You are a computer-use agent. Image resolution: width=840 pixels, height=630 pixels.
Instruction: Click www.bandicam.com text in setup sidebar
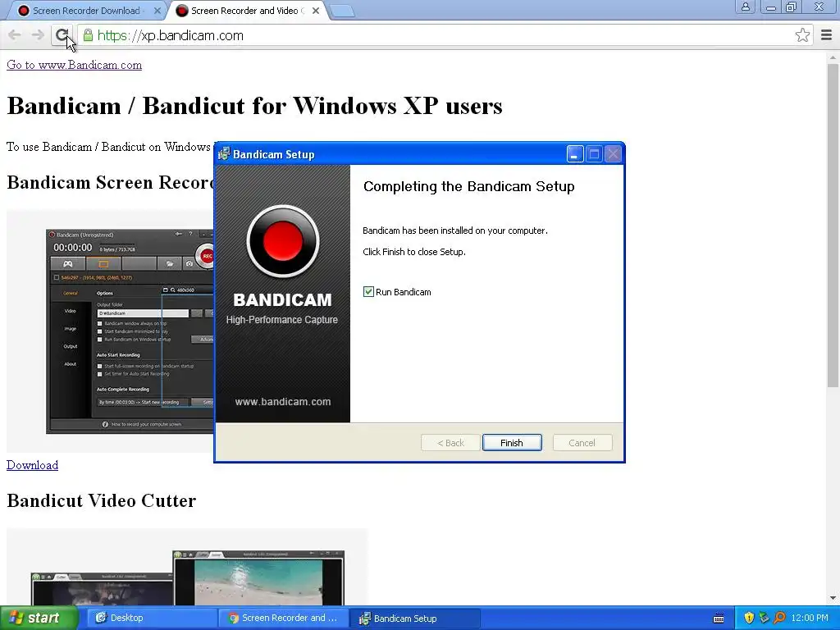(283, 402)
